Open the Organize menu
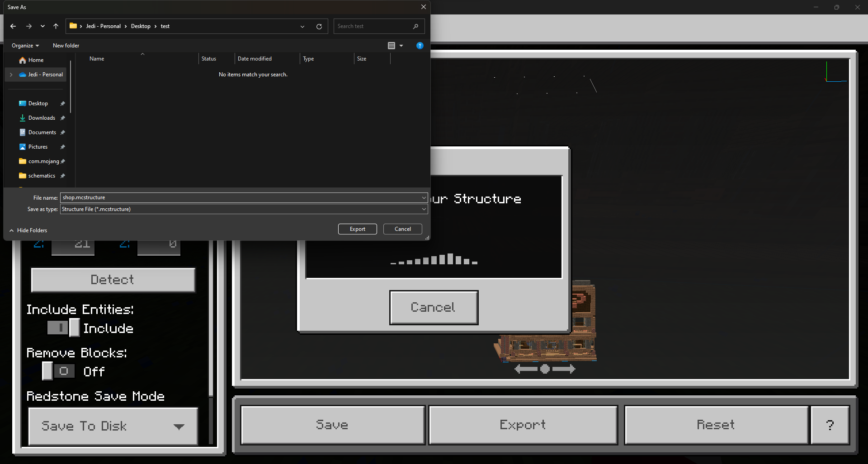 tap(25, 46)
